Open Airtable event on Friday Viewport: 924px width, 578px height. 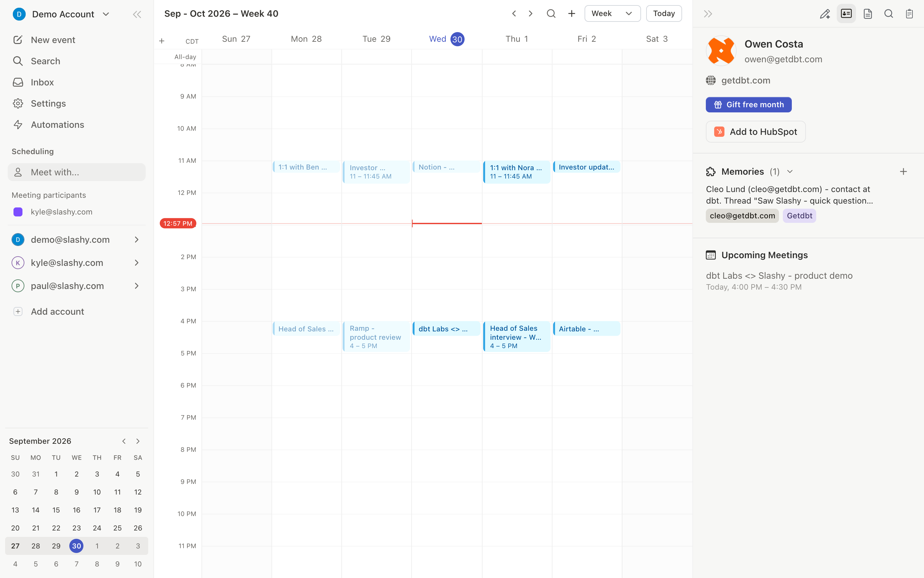586,329
